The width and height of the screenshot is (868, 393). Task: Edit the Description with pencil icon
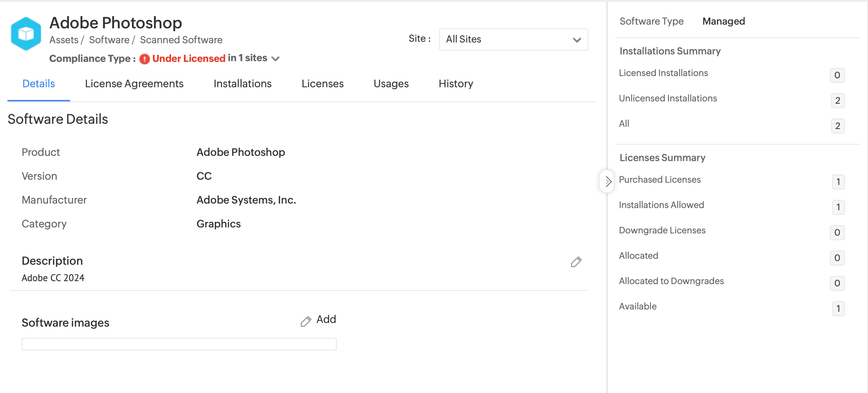tap(576, 262)
